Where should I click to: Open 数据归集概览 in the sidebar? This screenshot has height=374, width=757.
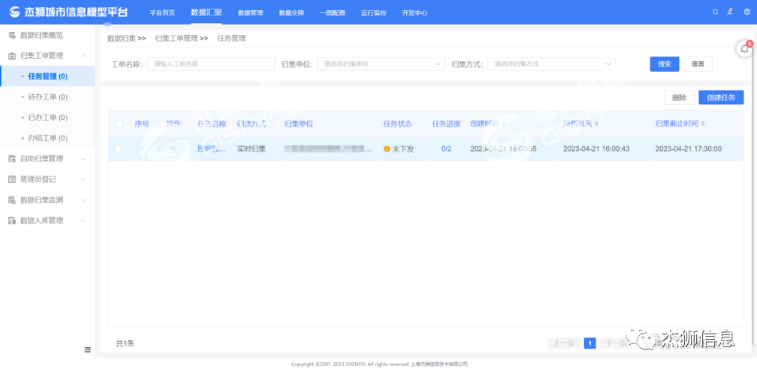point(42,35)
